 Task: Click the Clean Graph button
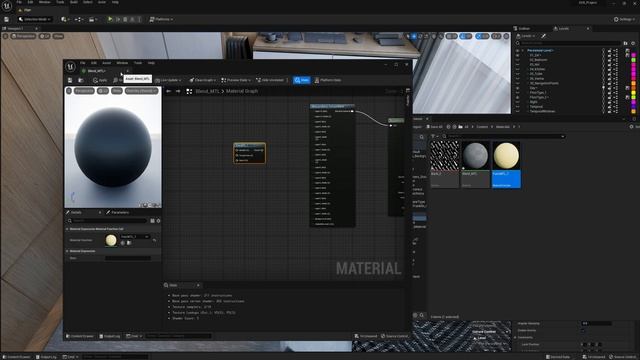202,80
